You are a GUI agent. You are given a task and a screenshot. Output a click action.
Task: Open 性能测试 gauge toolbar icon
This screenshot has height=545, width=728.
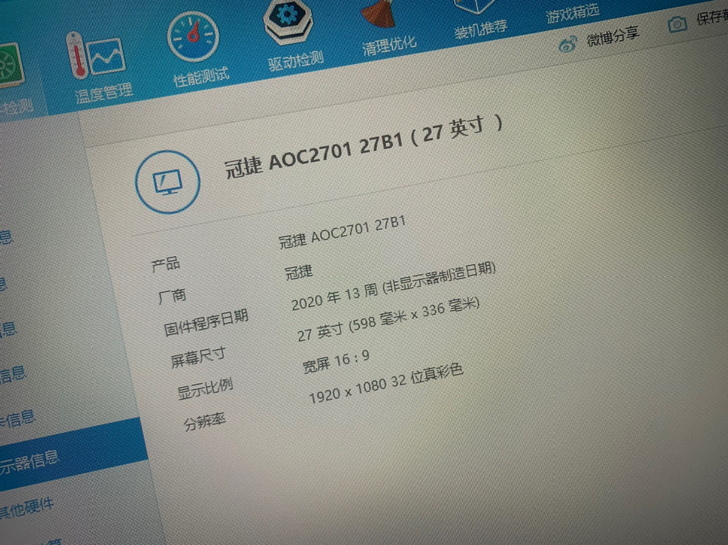193,36
